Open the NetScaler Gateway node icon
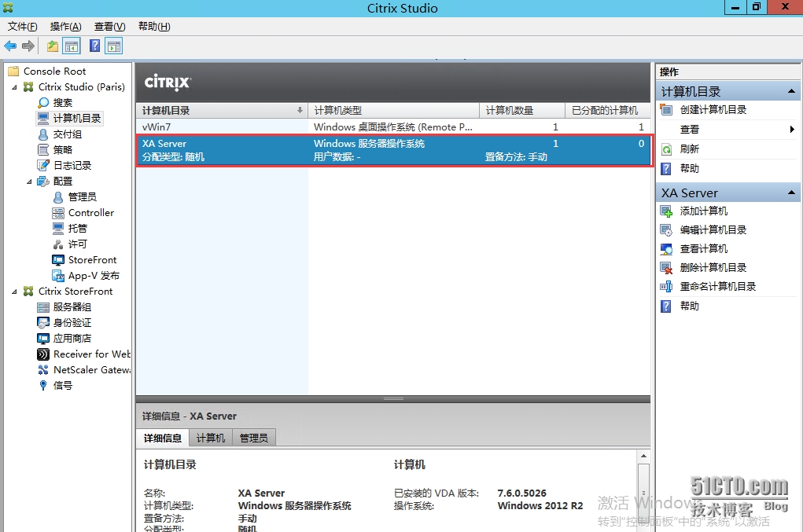Image resolution: width=803 pixels, height=532 pixels. pyautogui.click(x=43, y=370)
